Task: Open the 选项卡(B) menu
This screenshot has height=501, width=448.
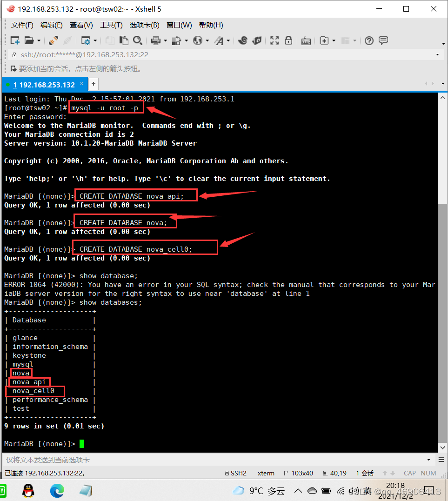Action: click(144, 25)
